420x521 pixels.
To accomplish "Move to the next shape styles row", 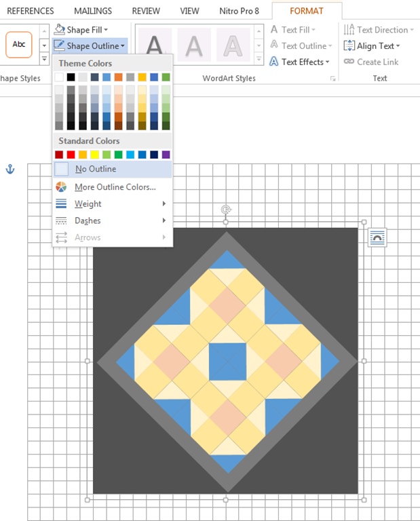I will [44, 45].
